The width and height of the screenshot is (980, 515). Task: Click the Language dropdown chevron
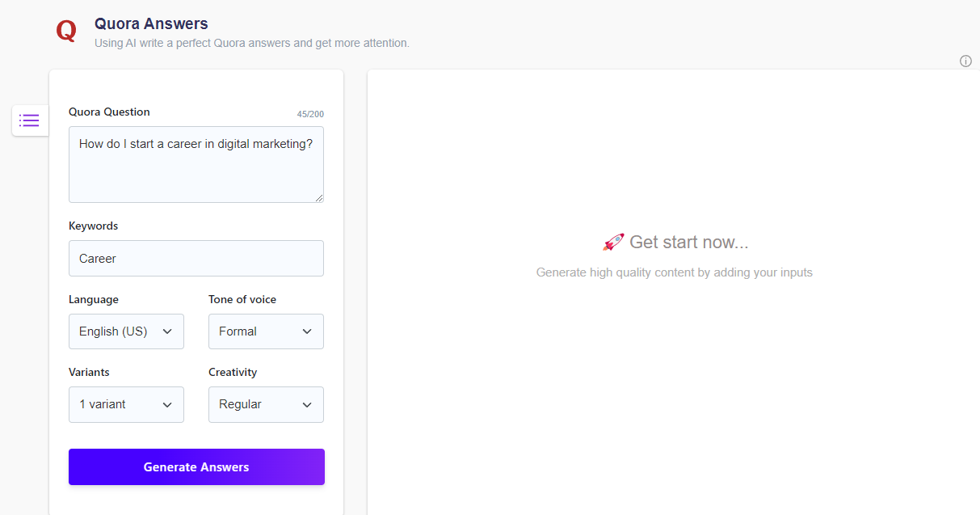[168, 331]
